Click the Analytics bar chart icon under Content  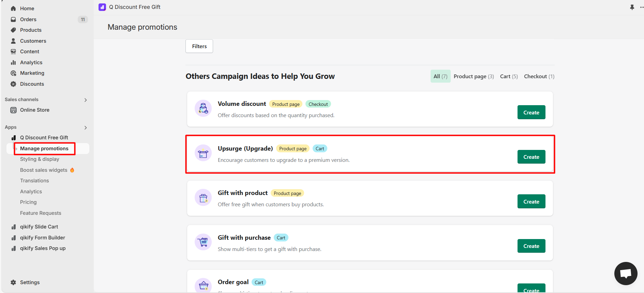tap(13, 62)
